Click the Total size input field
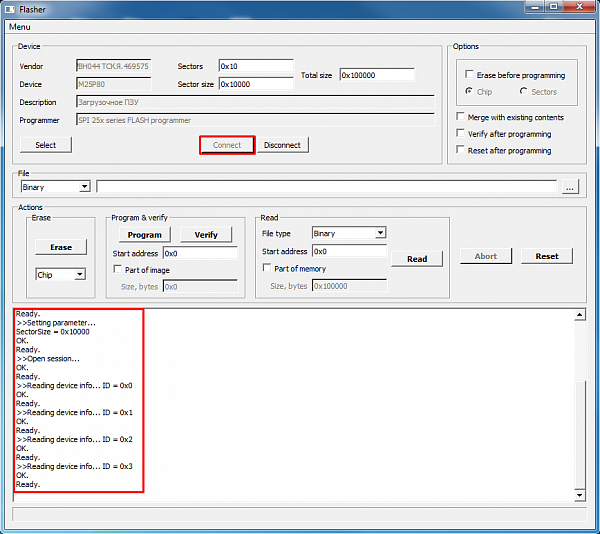Image resolution: width=600 pixels, height=534 pixels. 377,75
